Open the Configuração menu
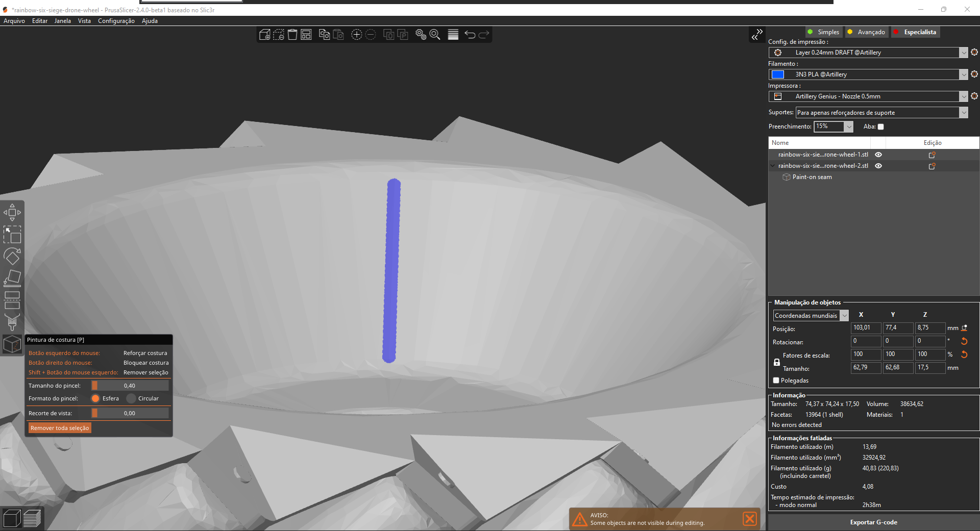 point(116,21)
